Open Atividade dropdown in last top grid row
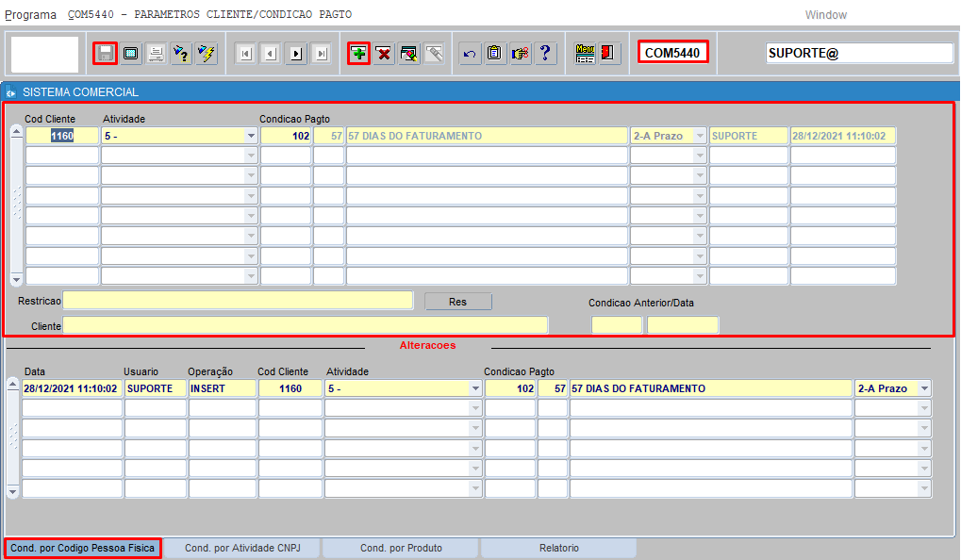961x560 pixels. 251,276
